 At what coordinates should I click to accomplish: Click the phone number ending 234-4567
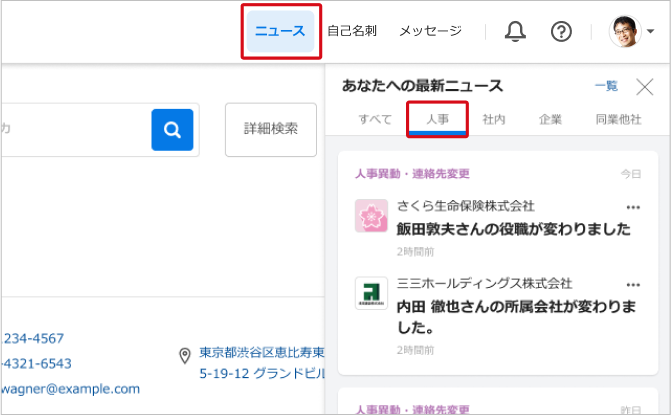coord(33,338)
